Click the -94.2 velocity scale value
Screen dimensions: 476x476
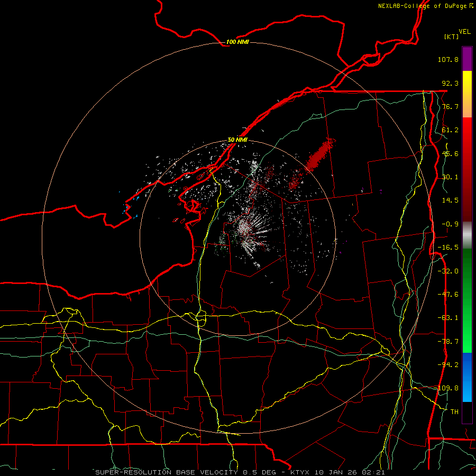click(448, 365)
